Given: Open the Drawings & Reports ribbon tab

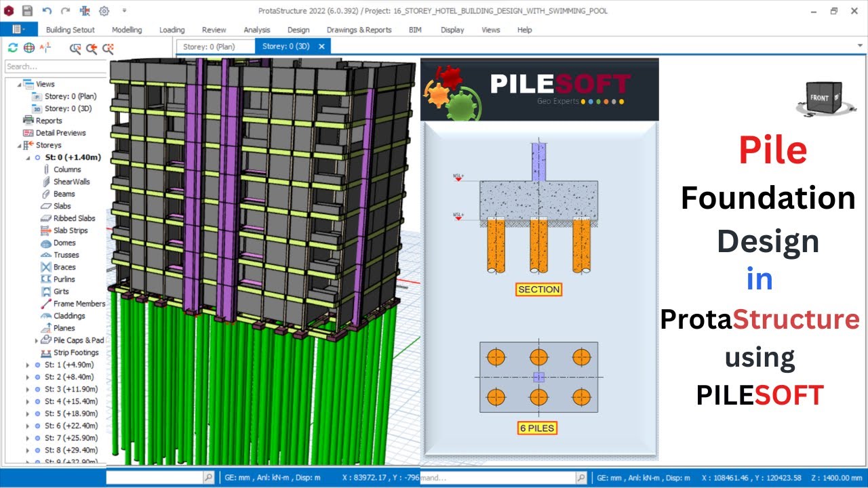Looking at the screenshot, I should coord(359,30).
